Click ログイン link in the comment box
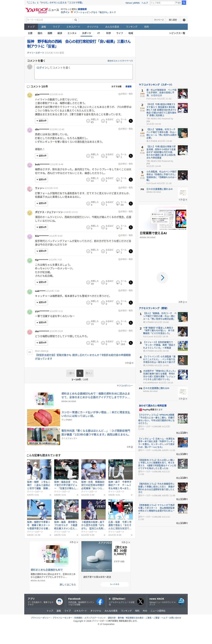This screenshot has height=644, width=212. (x=42, y=68)
